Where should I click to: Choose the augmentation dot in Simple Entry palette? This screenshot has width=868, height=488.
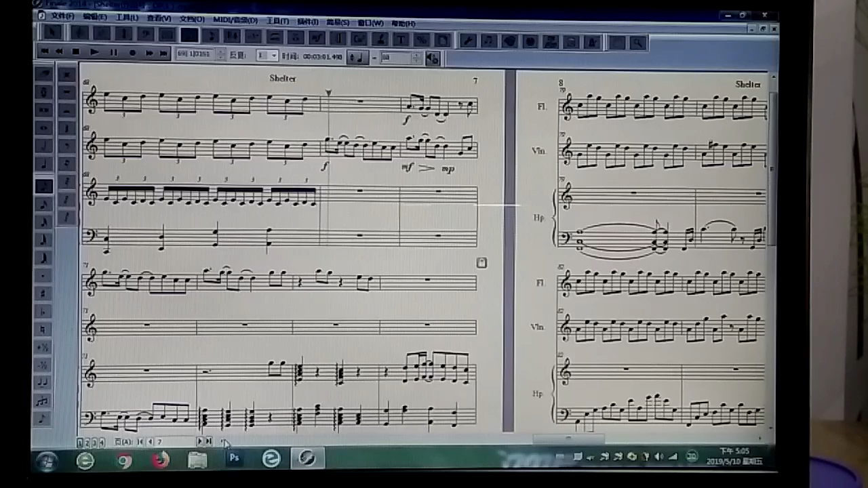(x=43, y=276)
